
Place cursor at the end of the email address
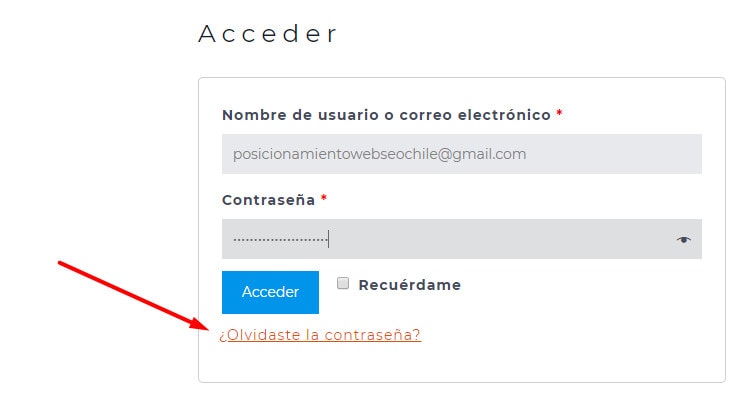(527, 154)
